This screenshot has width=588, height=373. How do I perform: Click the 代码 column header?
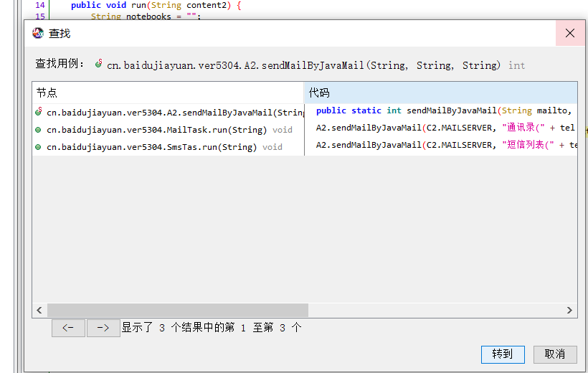(440, 93)
